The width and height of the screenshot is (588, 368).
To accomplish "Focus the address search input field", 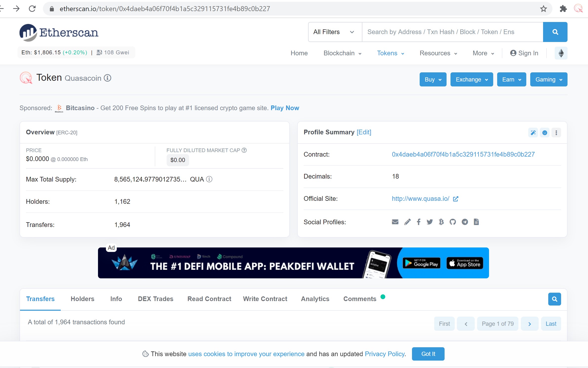I will [452, 32].
